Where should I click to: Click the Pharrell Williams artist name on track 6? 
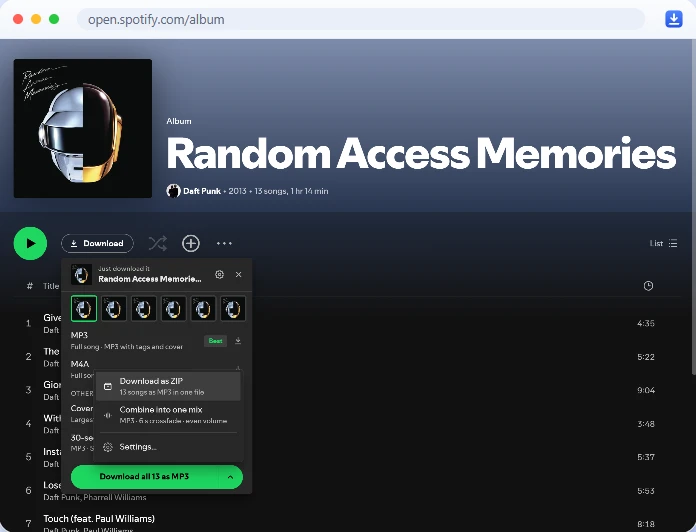(115, 497)
